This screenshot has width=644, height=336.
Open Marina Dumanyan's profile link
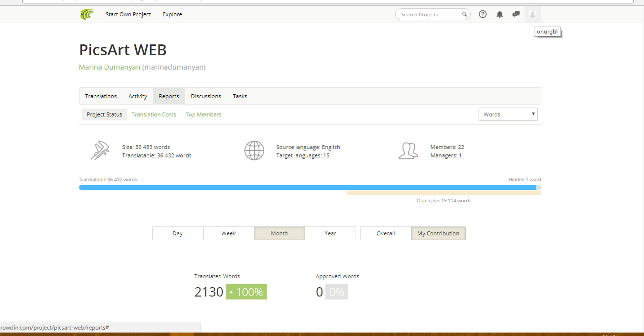click(110, 67)
